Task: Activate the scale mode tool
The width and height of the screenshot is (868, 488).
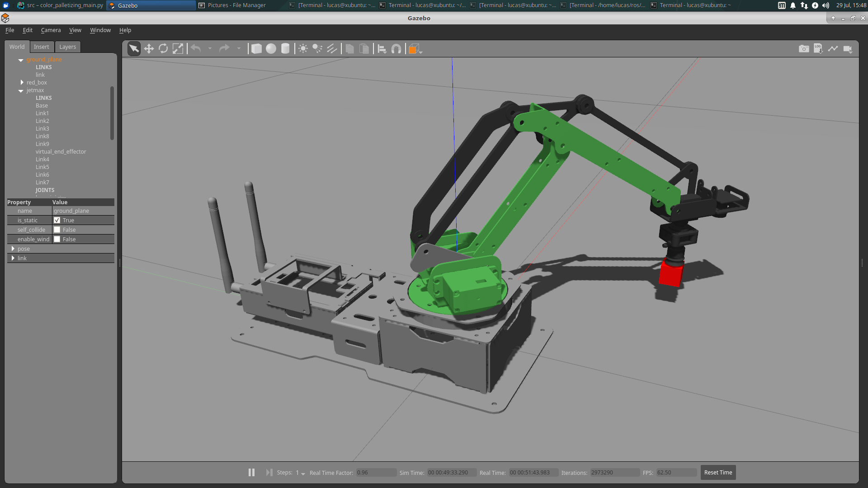Action: pyautogui.click(x=178, y=49)
